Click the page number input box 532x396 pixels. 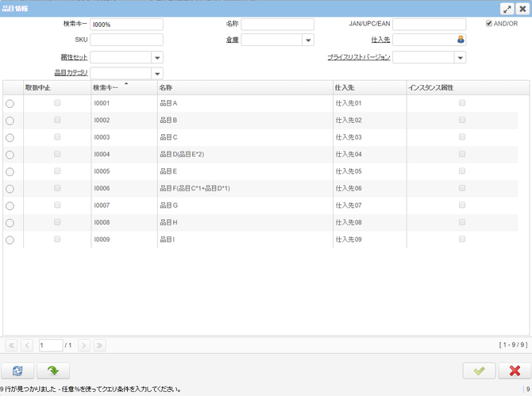51,345
